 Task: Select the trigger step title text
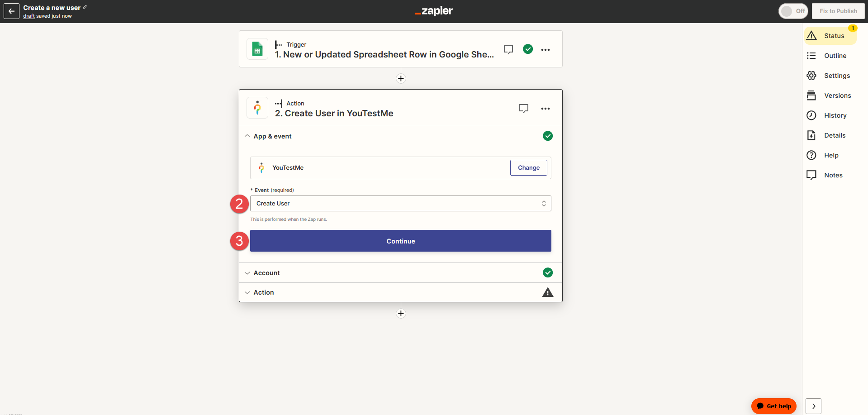[x=384, y=54]
